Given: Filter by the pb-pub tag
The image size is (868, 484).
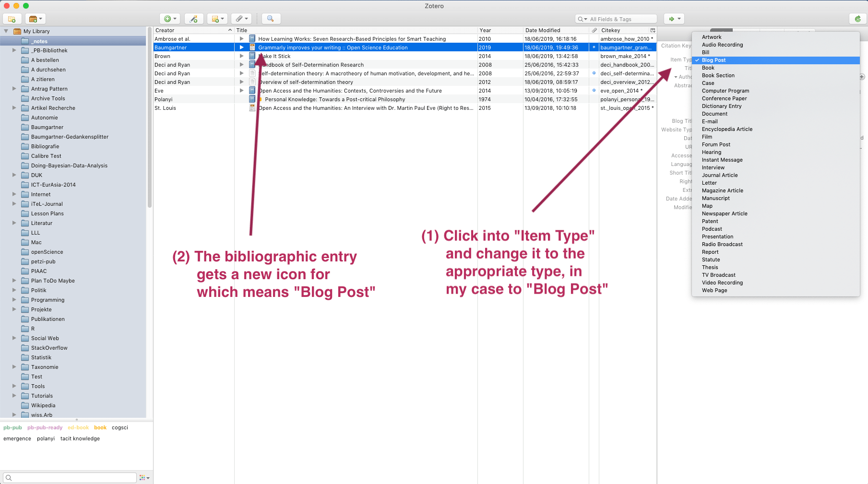Looking at the screenshot, I should [x=12, y=427].
